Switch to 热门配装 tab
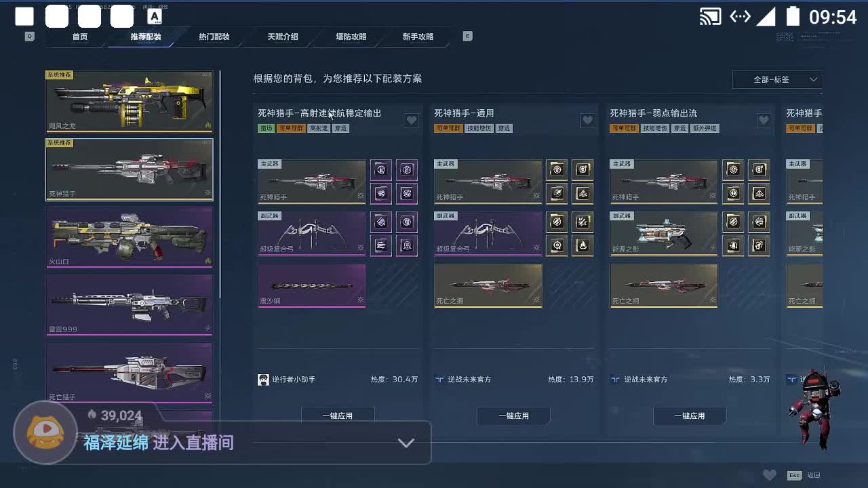Viewport: 868px width, 488px height. [214, 37]
